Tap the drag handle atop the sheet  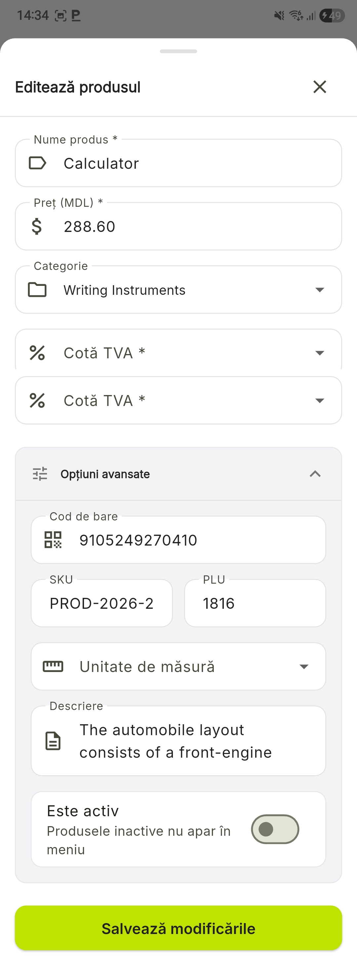click(178, 51)
